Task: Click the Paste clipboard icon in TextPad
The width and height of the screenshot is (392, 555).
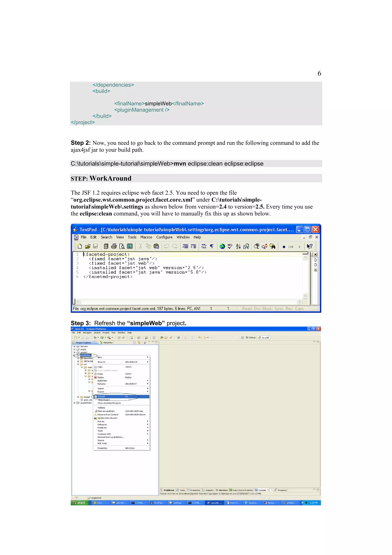Action: click(x=156, y=246)
